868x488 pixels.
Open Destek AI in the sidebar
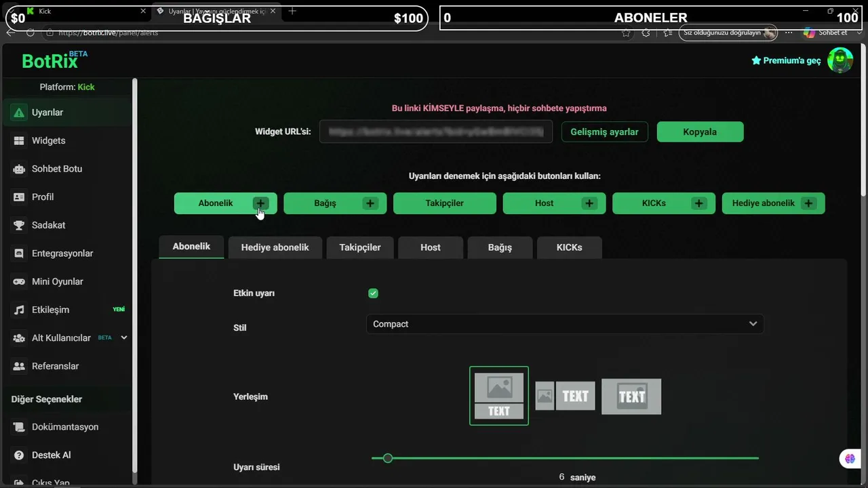[66, 455]
